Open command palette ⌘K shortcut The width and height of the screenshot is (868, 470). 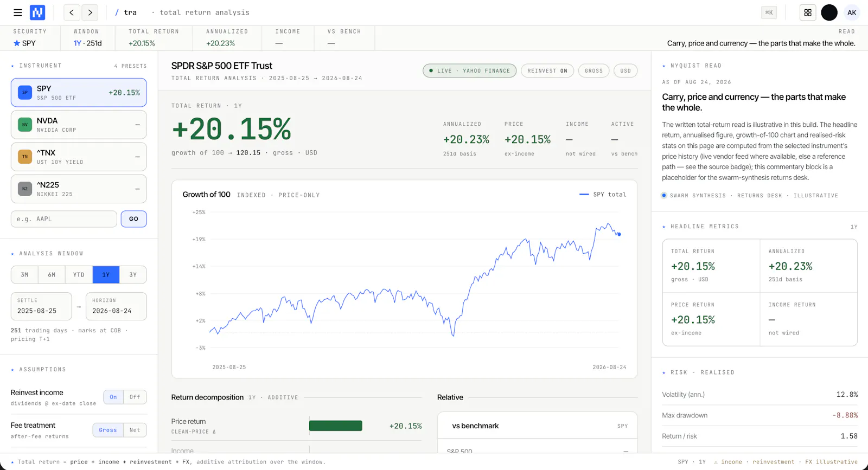[x=769, y=12]
